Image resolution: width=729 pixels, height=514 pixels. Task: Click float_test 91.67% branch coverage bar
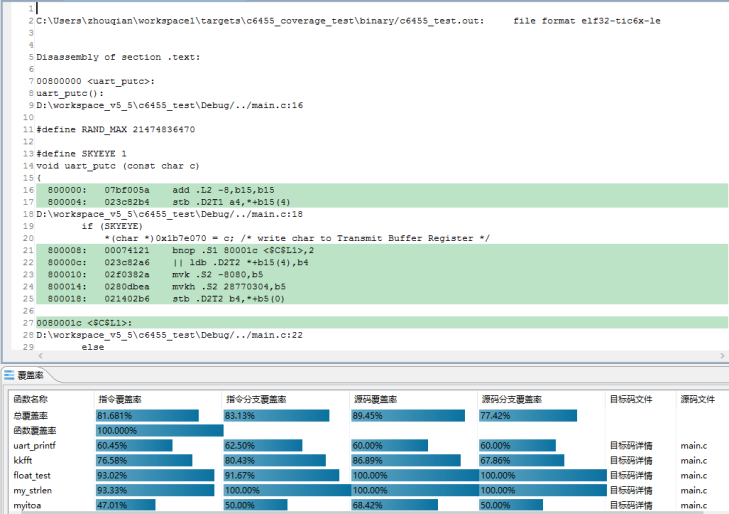pos(281,475)
